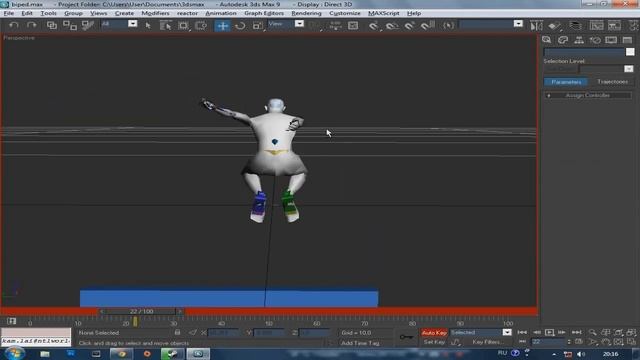Toggle the Window/Crossing selection icon
This screenshot has width=640, height=360.
point(201,26)
